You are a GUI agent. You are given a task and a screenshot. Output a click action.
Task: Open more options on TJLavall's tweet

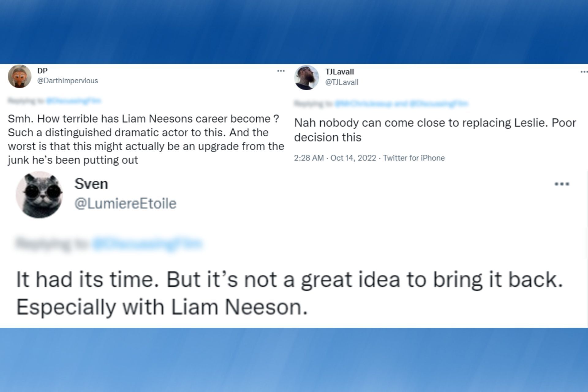pyautogui.click(x=584, y=72)
